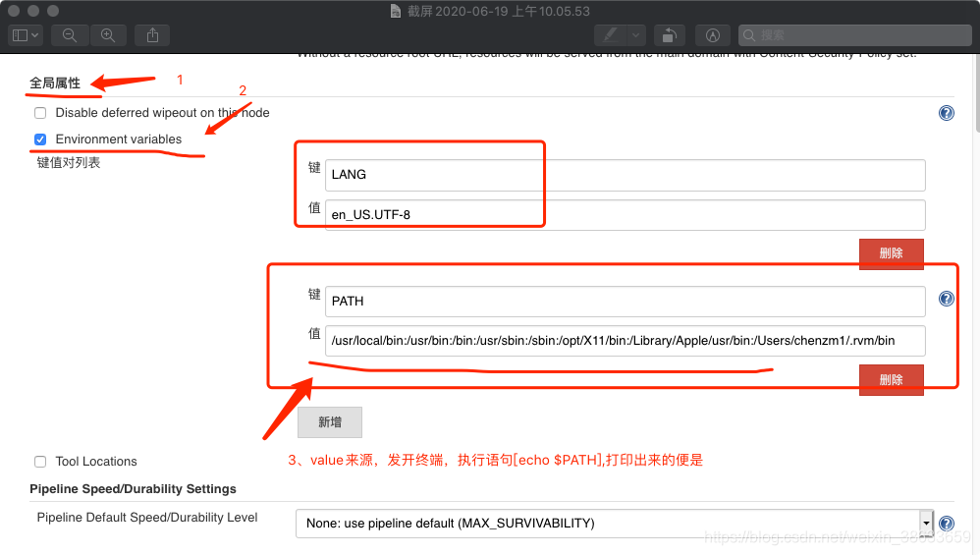Open Pipeline Default Speed/Durability dropdown
The image size is (980, 555).
[x=615, y=524]
